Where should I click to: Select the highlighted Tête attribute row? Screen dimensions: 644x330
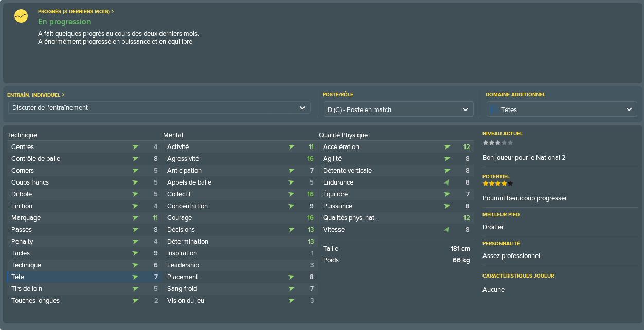pyautogui.click(x=84, y=277)
